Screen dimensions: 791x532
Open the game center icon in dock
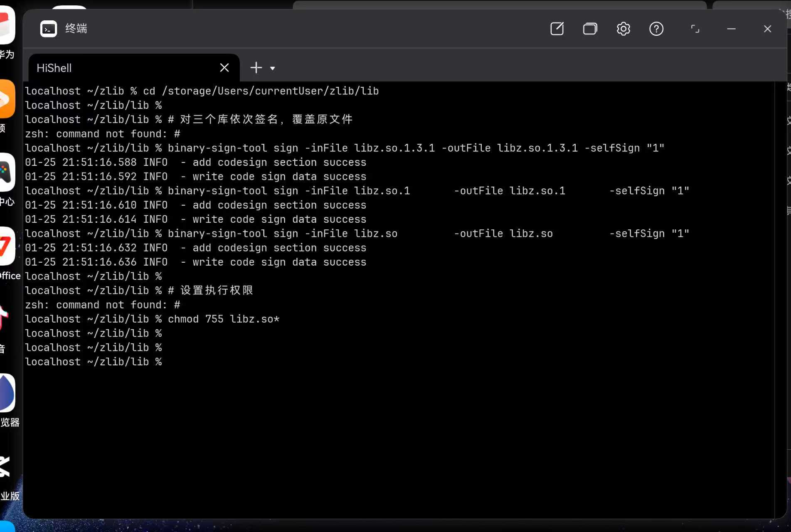(x=7, y=172)
